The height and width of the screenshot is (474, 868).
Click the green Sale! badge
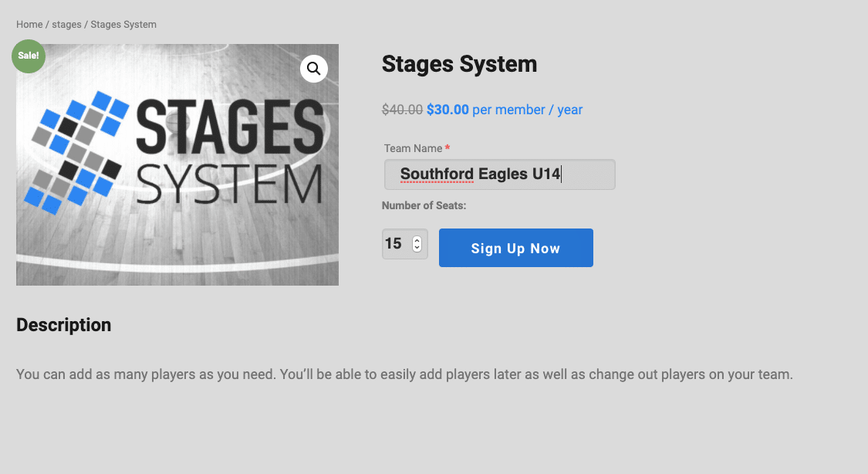[x=29, y=56]
